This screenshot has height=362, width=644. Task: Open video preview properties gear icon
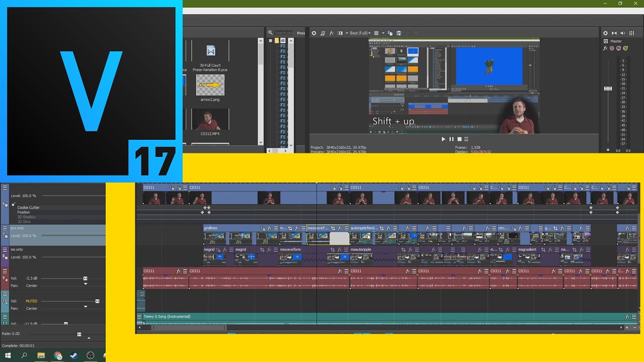[x=314, y=33]
